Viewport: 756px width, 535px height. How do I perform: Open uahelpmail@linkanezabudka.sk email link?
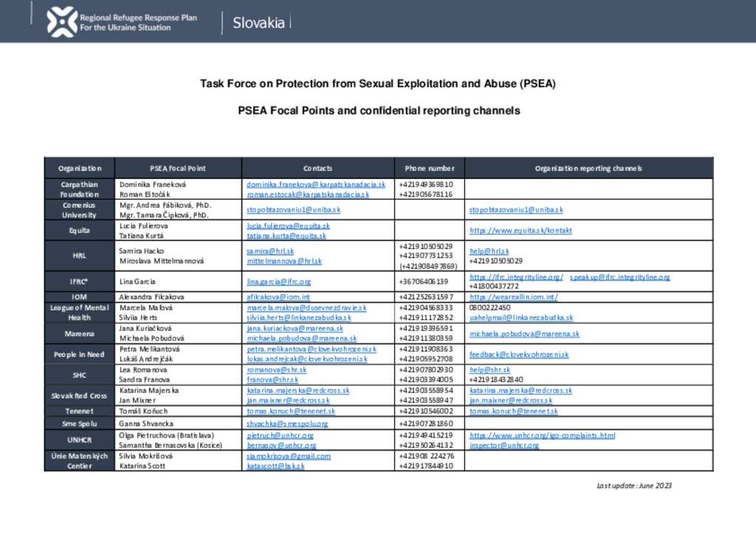pos(521,318)
